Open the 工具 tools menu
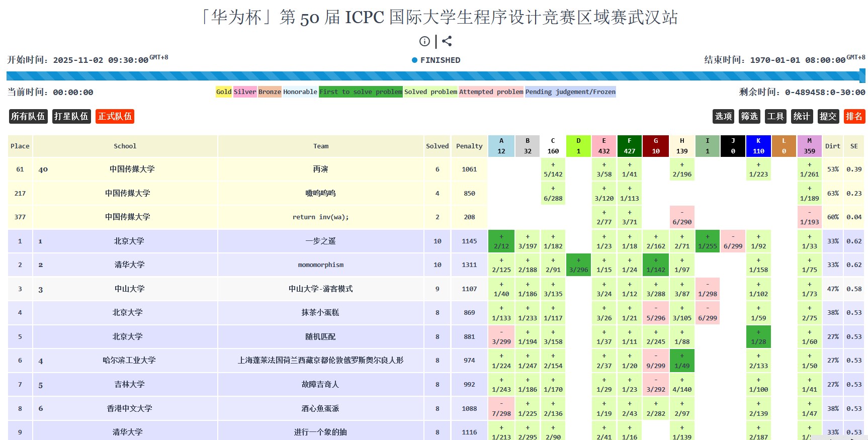Viewport: 868px width, 440px height. pos(775,116)
